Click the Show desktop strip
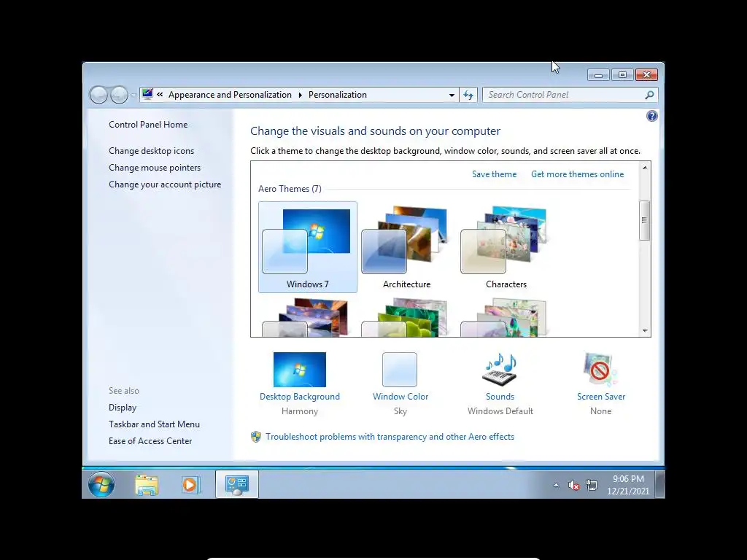 point(659,485)
